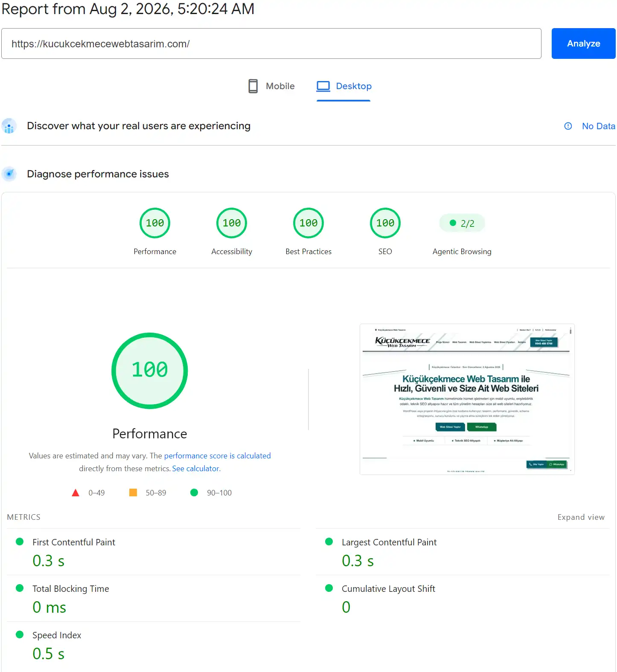
Task: Click the Accessibility category label
Action: click(232, 252)
